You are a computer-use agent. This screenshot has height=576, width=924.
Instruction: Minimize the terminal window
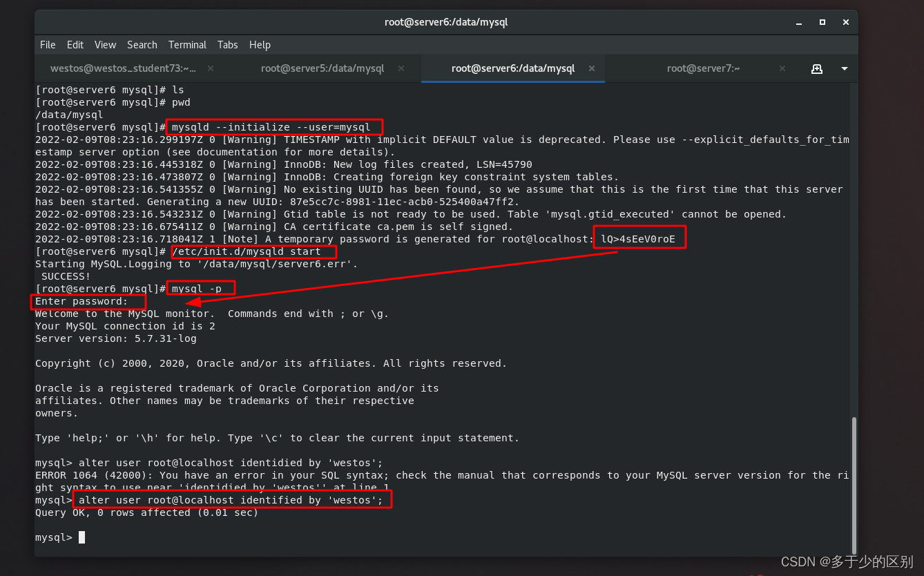(x=798, y=22)
